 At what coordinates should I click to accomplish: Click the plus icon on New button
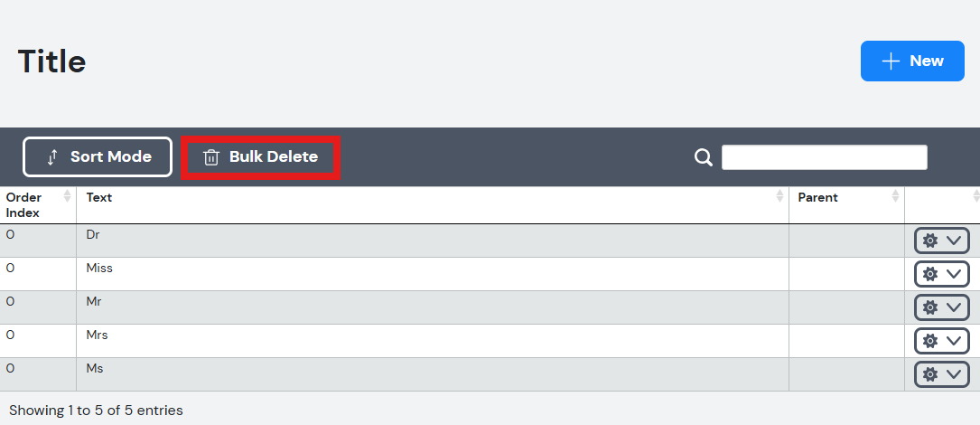point(891,61)
